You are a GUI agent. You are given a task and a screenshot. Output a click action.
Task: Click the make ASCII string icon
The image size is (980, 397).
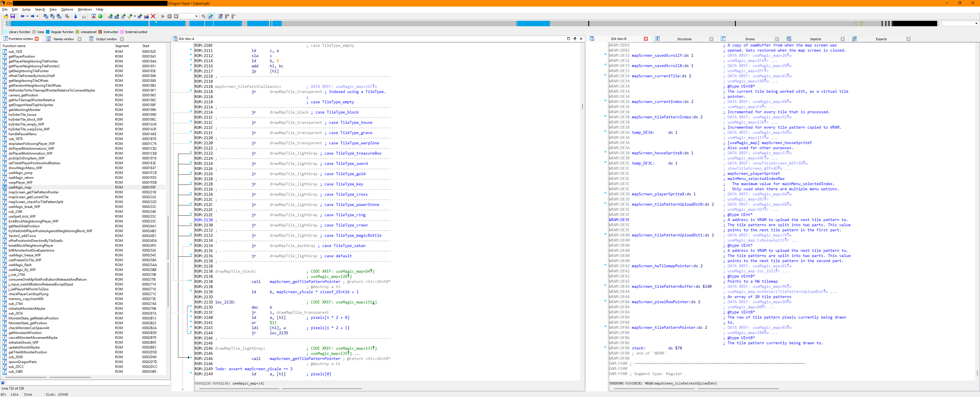click(123, 16)
